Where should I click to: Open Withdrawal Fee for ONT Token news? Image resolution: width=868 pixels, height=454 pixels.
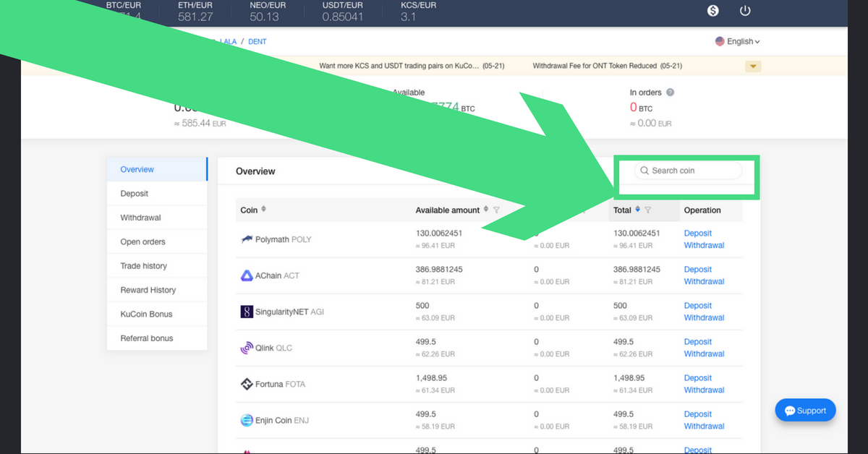click(608, 66)
